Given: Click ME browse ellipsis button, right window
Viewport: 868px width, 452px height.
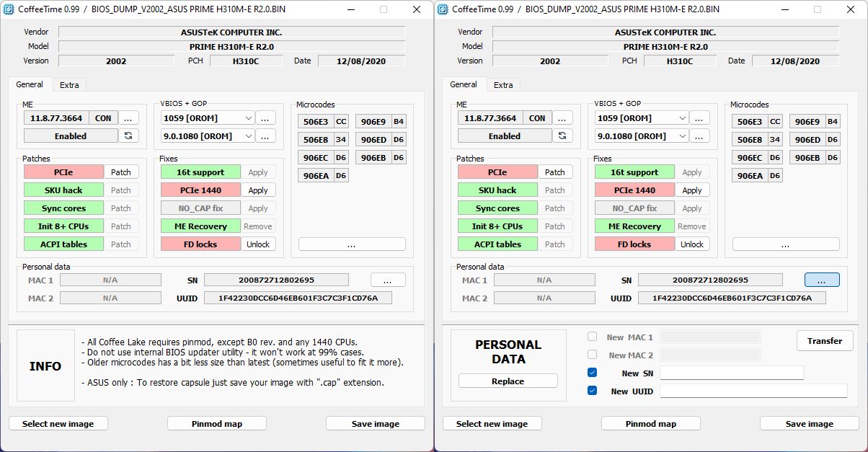Looking at the screenshot, I should [562, 118].
